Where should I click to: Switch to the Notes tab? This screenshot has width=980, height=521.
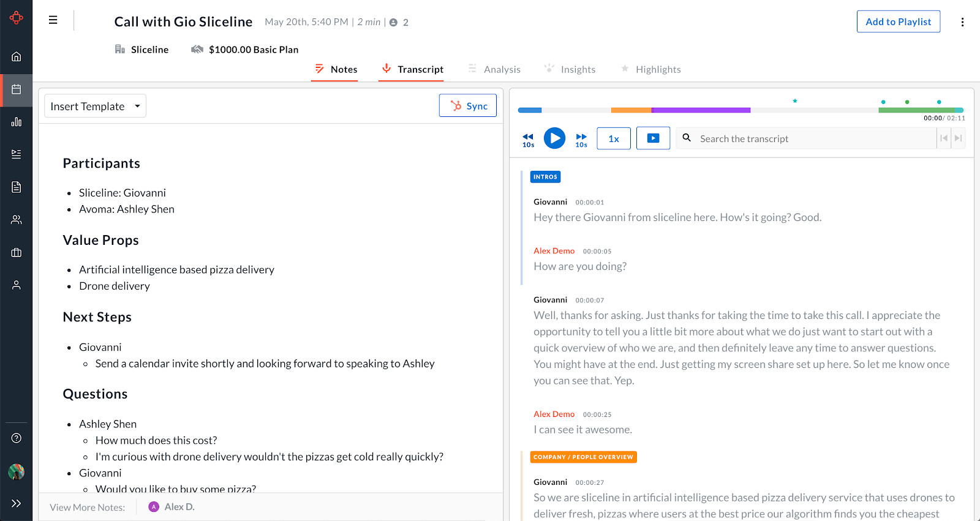coord(335,69)
